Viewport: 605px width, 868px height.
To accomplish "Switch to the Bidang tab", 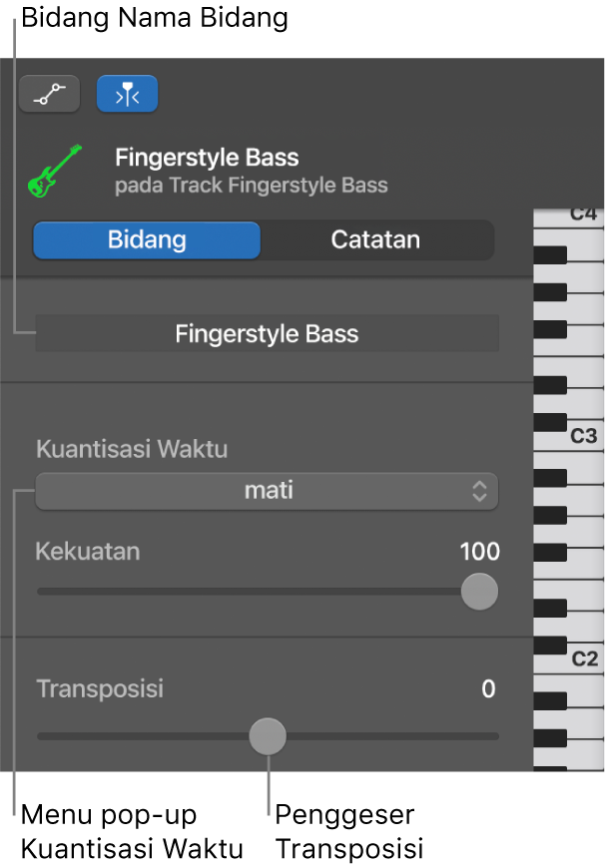I will [x=146, y=239].
